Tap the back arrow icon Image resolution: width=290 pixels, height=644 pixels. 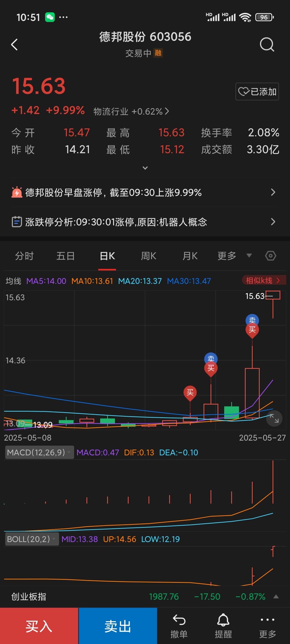14,45
